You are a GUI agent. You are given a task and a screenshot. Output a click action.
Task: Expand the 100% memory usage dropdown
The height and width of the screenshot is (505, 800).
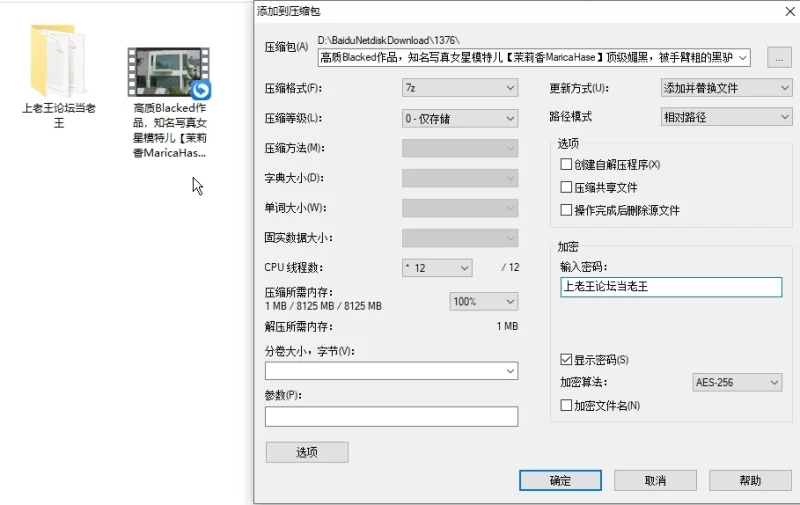(x=484, y=301)
